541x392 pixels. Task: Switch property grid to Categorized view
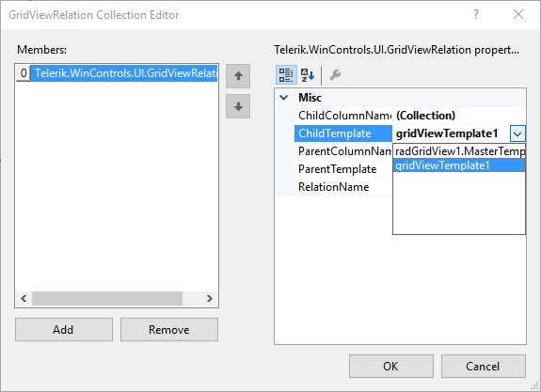tap(286, 75)
